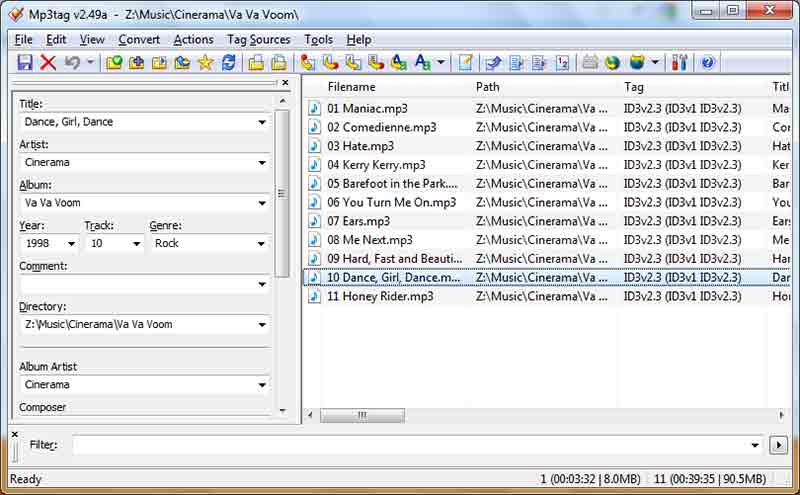Click the Mp3tag application icon in title bar

pyautogui.click(x=16, y=14)
